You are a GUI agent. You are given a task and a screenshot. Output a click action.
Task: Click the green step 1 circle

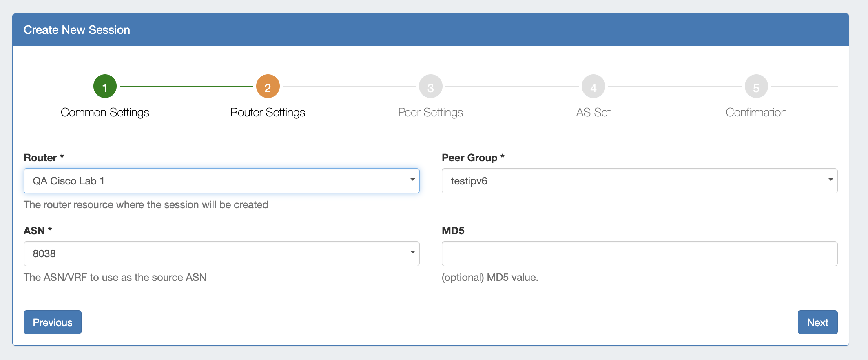(105, 87)
